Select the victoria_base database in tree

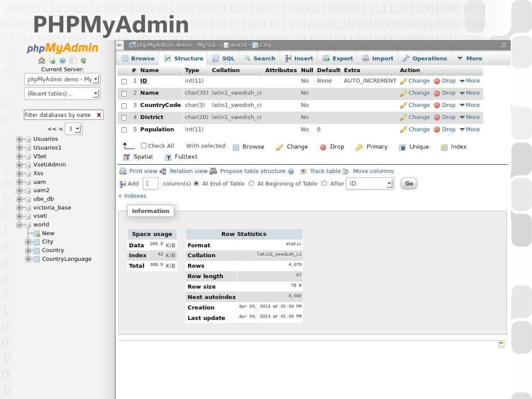coord(52,208)
